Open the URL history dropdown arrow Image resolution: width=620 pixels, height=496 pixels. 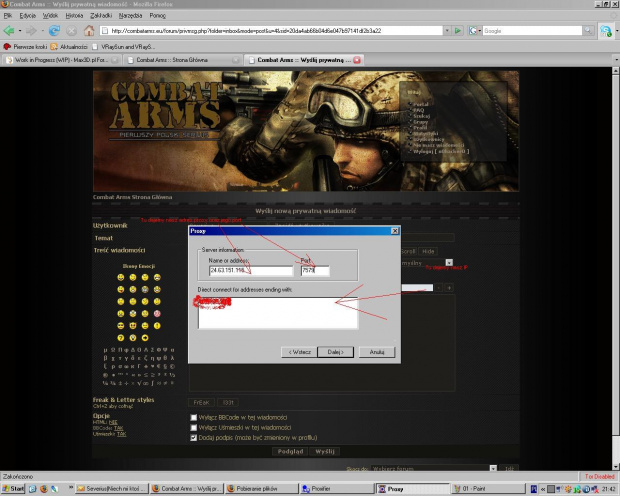pos(447,30)
